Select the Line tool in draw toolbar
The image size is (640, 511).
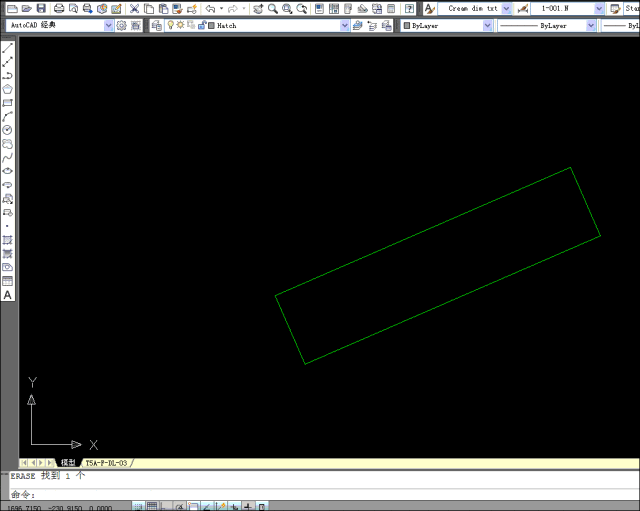tap(8, 47)
